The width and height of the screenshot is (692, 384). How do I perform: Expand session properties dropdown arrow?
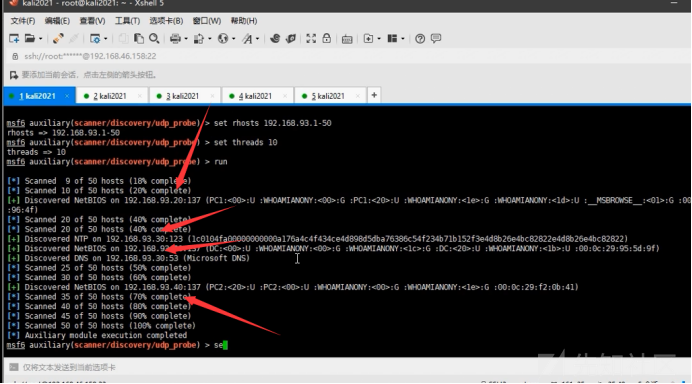[105, 39]
